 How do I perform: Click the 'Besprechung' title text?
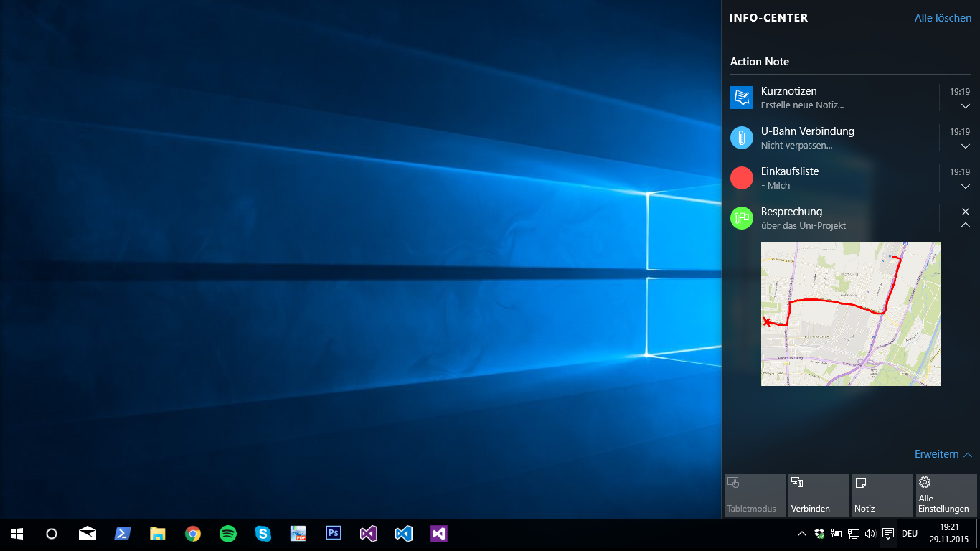792,212
